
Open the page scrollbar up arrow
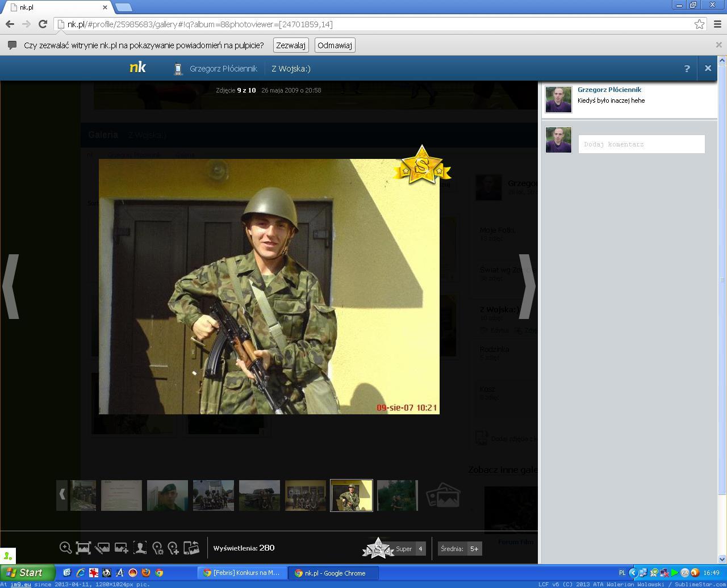pyautogui.click(x=722, y=60)
